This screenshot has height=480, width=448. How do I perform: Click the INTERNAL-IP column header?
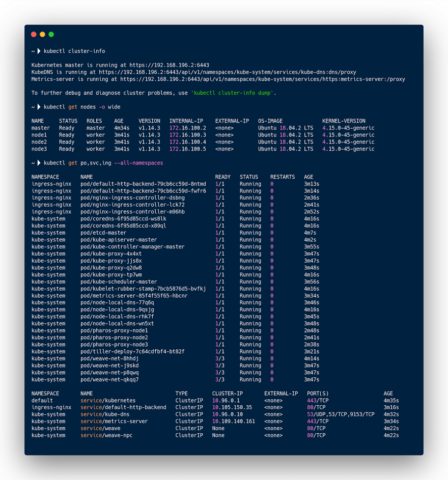[x=186, y=121]
